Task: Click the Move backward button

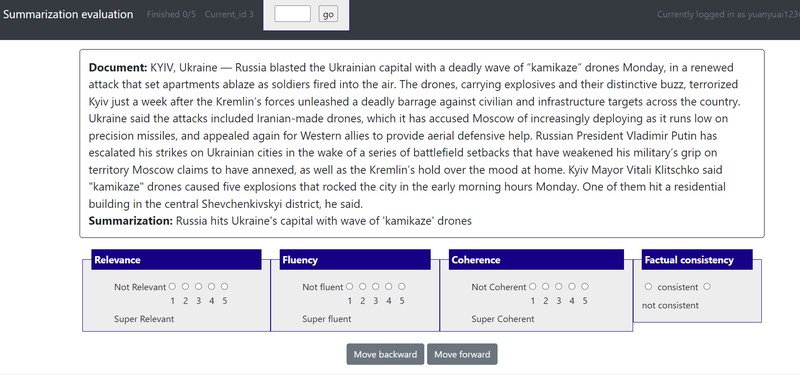Action: pos(385,354)
